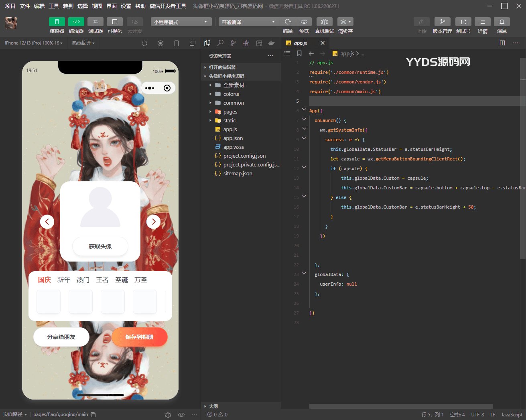Start real device debugging
This screenshot has width=526, height=420.
pos(325,22)
